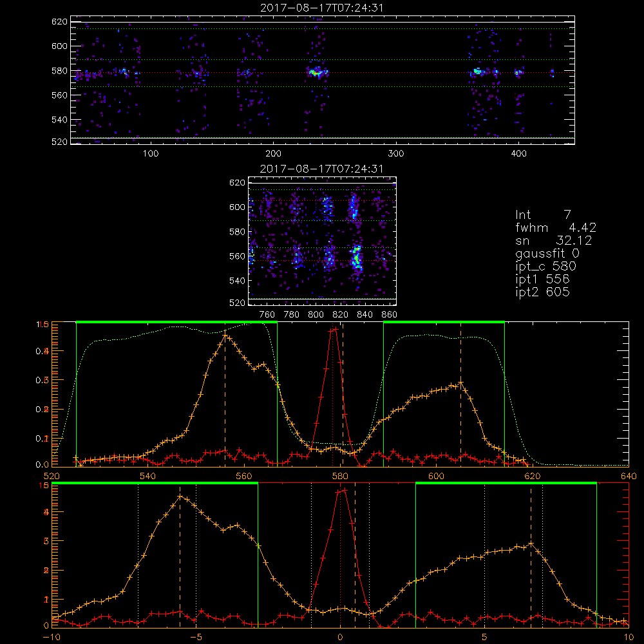Viewport: 644px width, 644px height.
Task: Click x-axis label 300 on top spectrogram
Action: pos(396,154)
